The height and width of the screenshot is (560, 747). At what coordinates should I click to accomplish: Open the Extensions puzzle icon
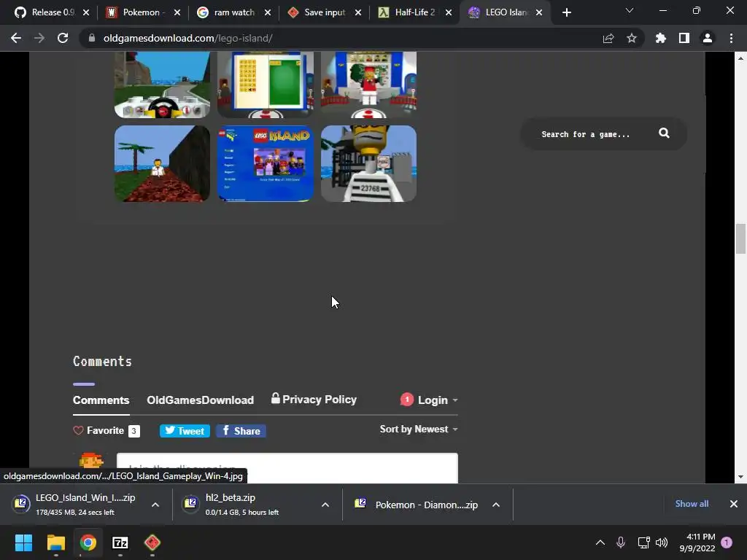point(661,38)
